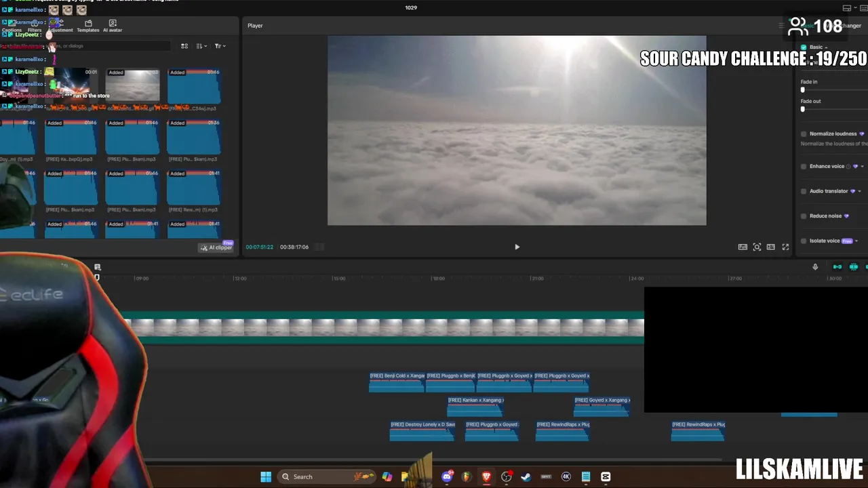Image resolution: width=868 pixels, height=488 pixels.
Task: Open FL Studio from the taskbar
Action: point(467,476)
